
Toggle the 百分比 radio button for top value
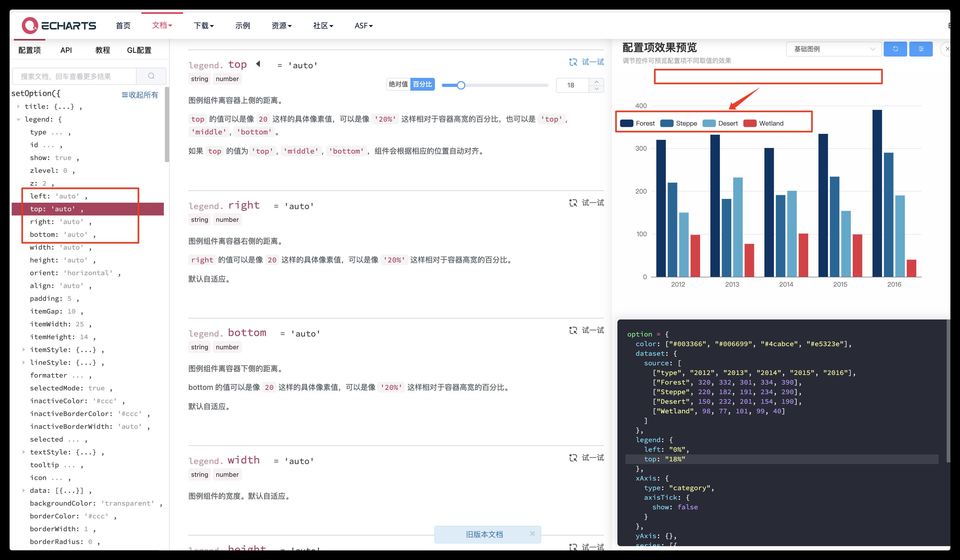coord(424,85)
